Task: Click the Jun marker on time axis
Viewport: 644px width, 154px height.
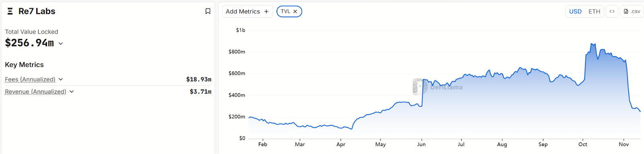Action: click(421, 144)
